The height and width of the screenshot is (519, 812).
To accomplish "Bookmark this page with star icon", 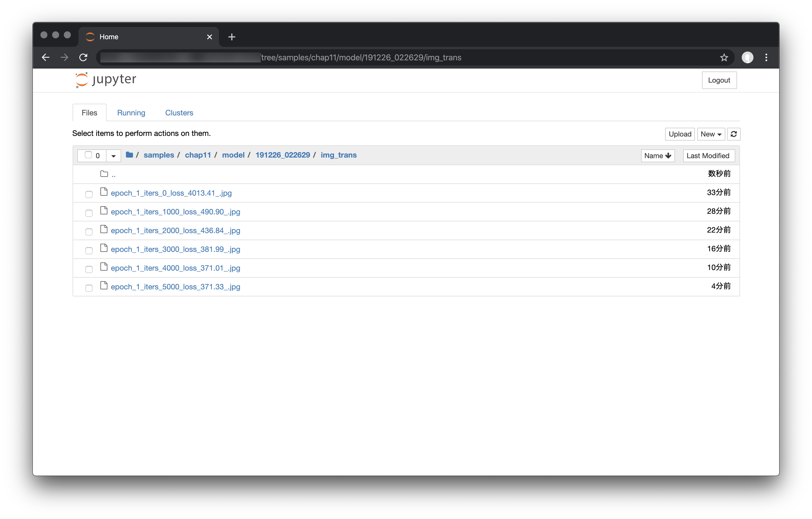I will (x=724, y=58).
